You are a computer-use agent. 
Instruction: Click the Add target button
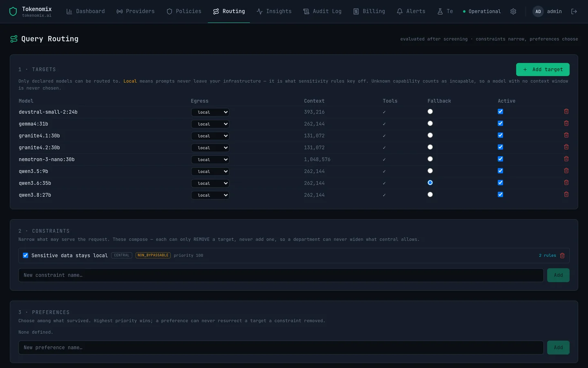[543, 70]
